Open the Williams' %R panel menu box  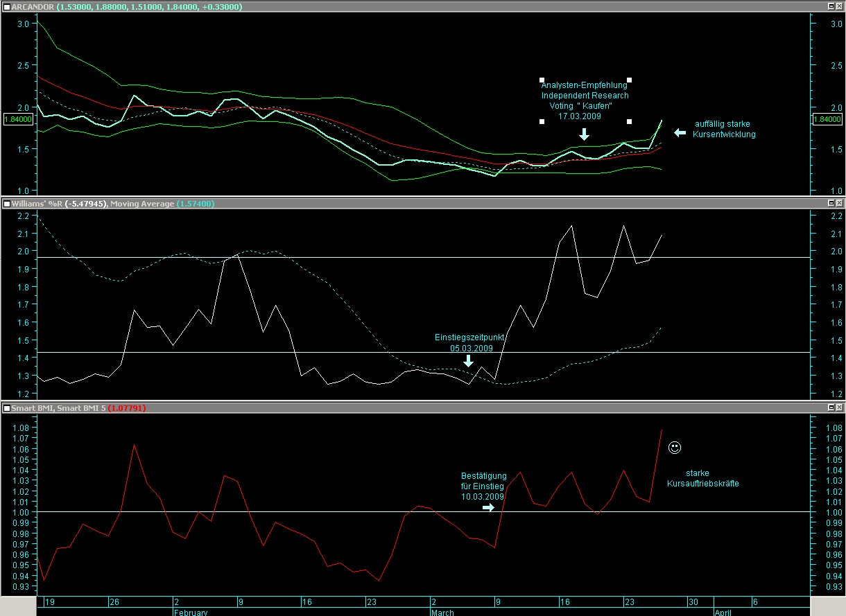click(x=6, y=204)
